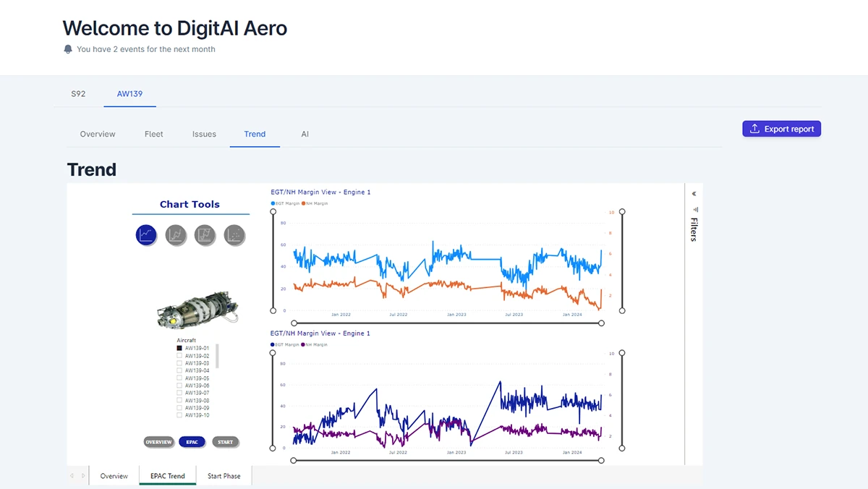Check the AW139-02 aircraft checkbox
The image size is (868, 489).
pos(179,356)
